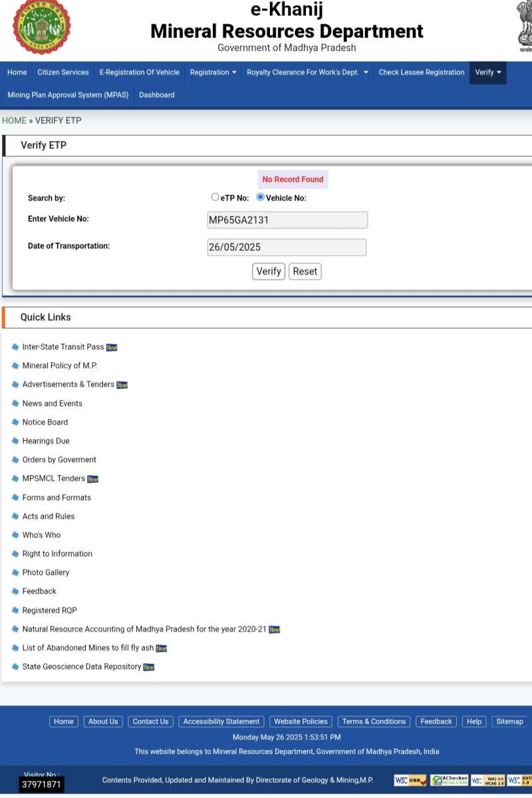The height and width of the screenshot is (798, 532).
Task: Open the Notice Board link
Action: [45, 422]
